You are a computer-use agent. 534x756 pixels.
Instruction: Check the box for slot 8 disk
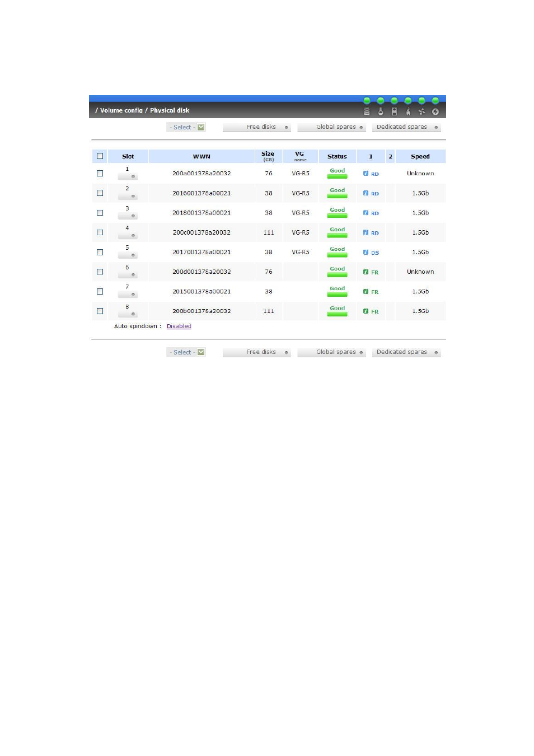[100, 311]
